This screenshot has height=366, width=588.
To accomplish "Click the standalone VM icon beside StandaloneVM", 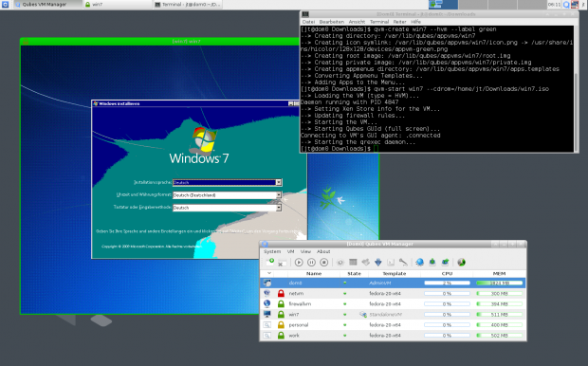I will [x=363, y=314].
